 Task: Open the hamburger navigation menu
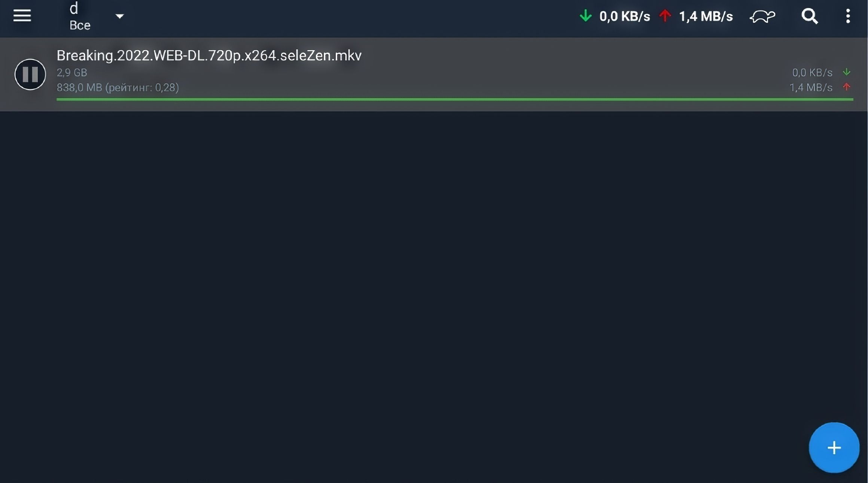point(22,16)
